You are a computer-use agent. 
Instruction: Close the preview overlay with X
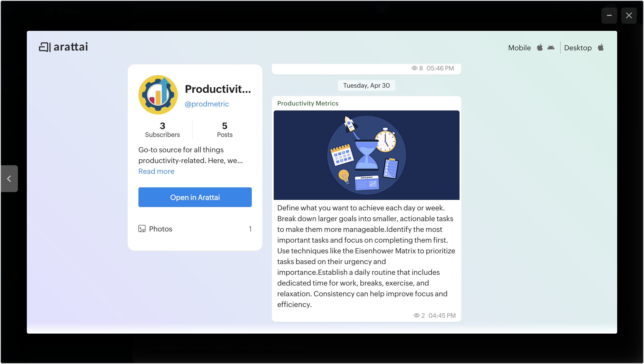pos(629,15)
